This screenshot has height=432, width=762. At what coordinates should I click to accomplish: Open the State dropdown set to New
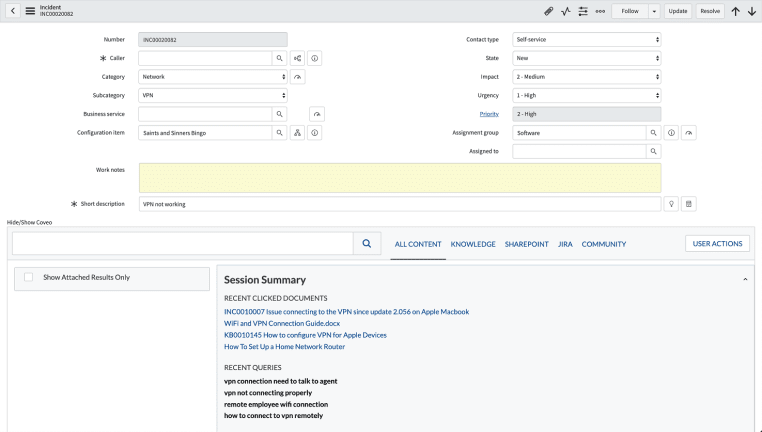586,59
